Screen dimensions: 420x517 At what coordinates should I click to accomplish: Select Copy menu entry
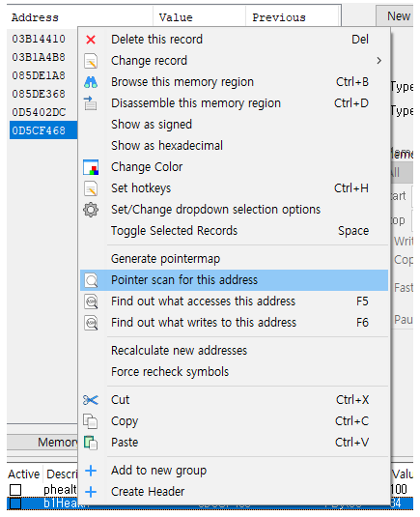pyautogui.click(x=235, y=421)
